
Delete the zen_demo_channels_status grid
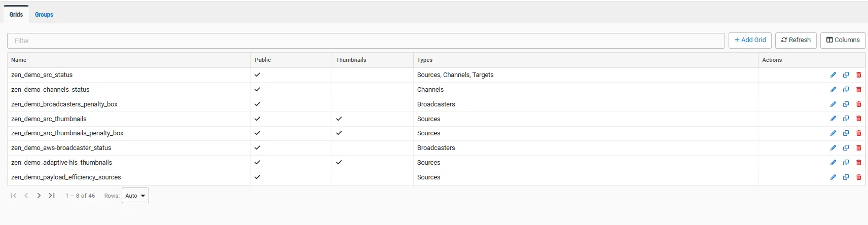858,90
